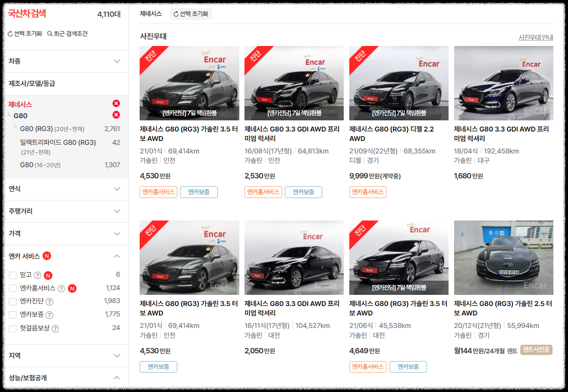Open 최근 검색조건
The width and height of the screenshot is (568, 392).
[x=67, y=34]
